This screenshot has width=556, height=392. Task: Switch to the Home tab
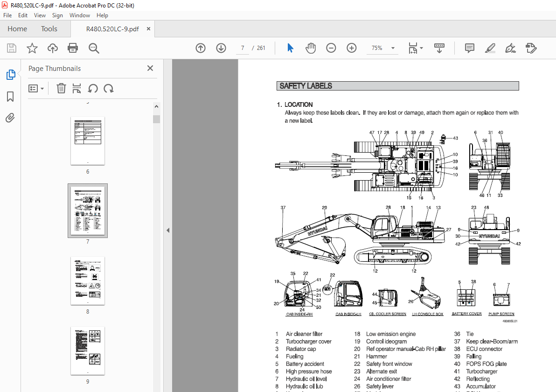tap(17, 29)
